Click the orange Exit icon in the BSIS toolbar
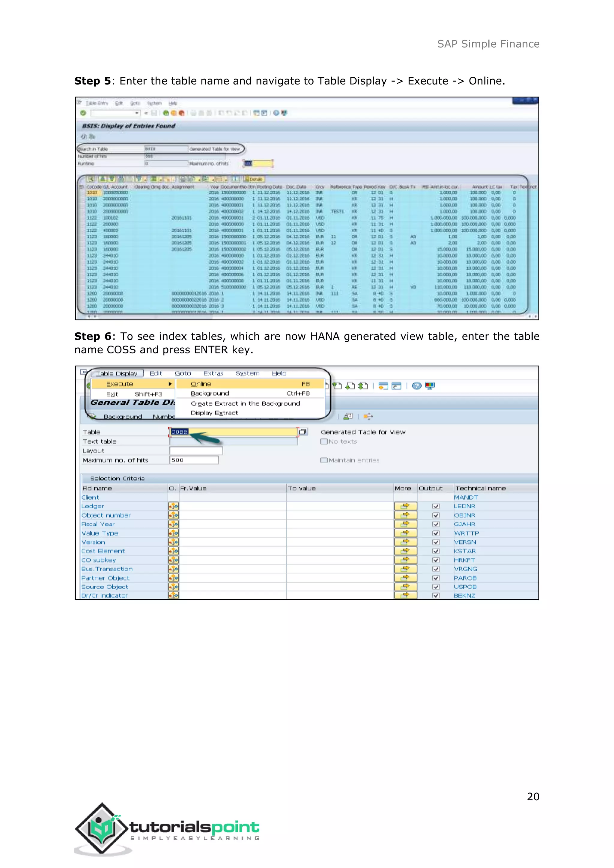Screen dimensions: 614x868 coord(174,113)
